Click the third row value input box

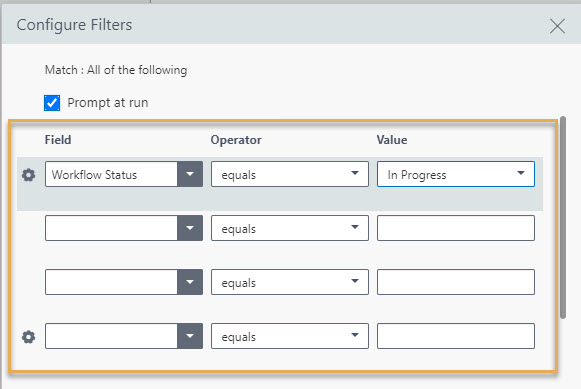tap(456, 282)
